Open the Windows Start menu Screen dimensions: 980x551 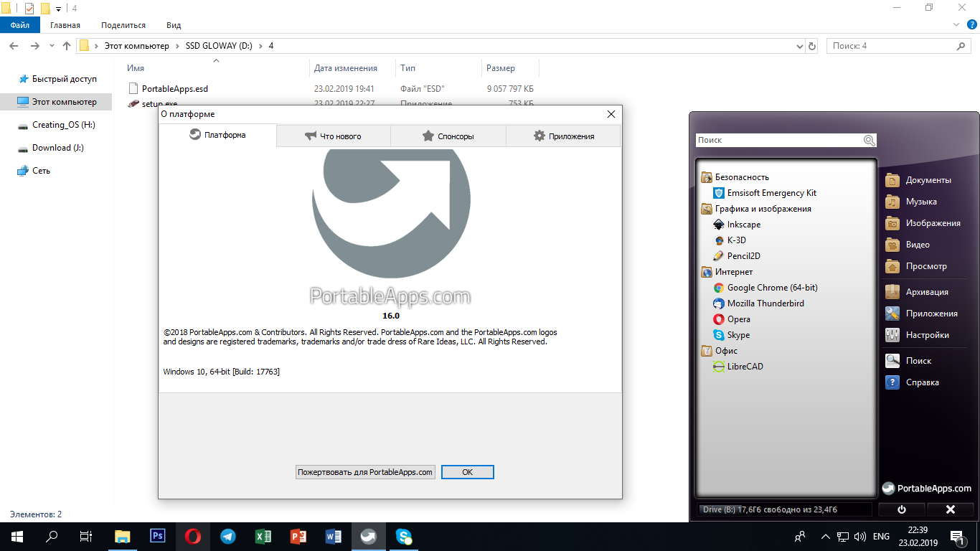point(17,536)
